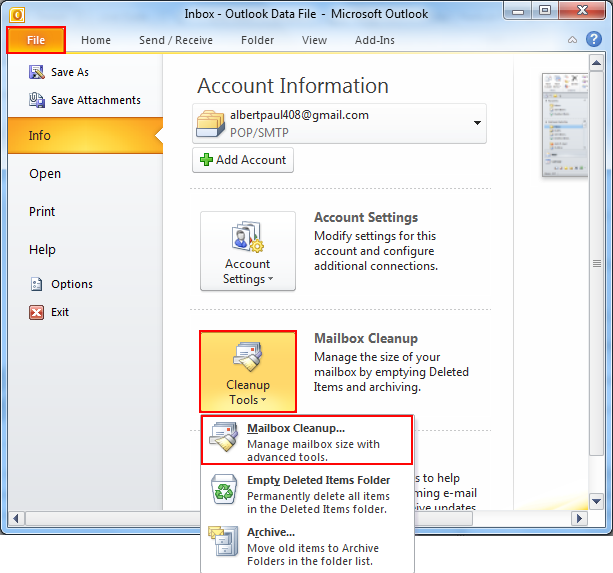The image size is (613, 573).
Task: Click the vertical scrollbar down arrow
Action: click(x=596, y=501)
